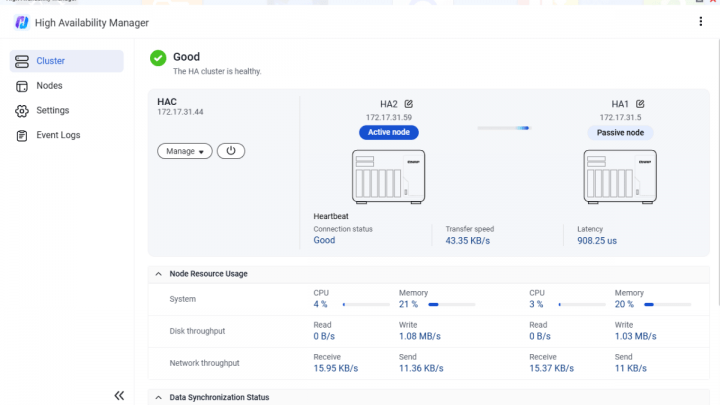Viewport: 720px width, 405px height.
Task: Click the green Good status checkmark icon
Action: pos(158,58)
